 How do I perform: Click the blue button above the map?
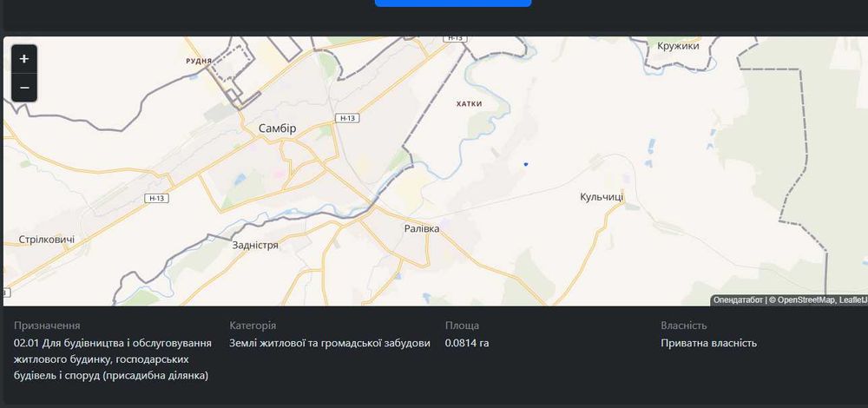point(452,3)
